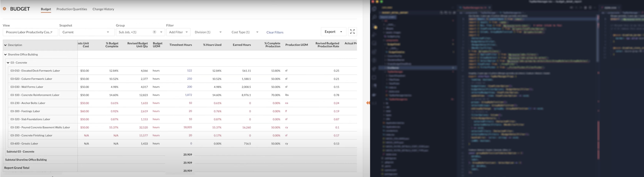644x177 pixels.
Task: Open the Production Quantities tab
Action: click(72, 9)
